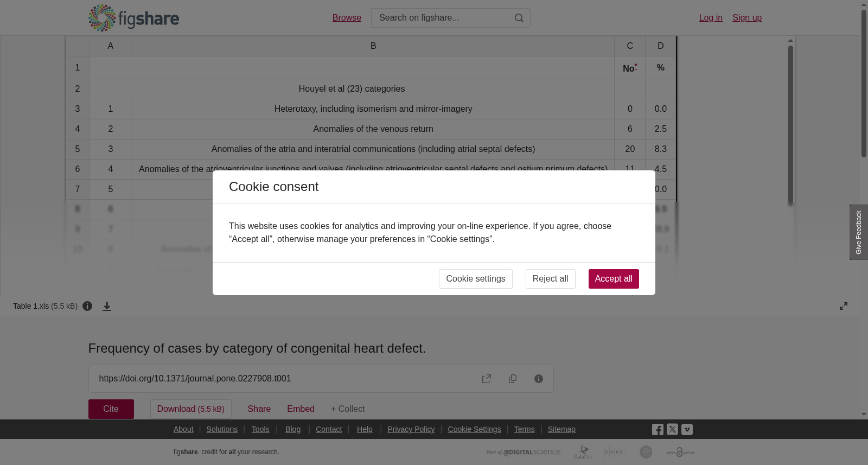Open the Give Feedback side tab
The image size is (868, 465).
pos(859,232)
